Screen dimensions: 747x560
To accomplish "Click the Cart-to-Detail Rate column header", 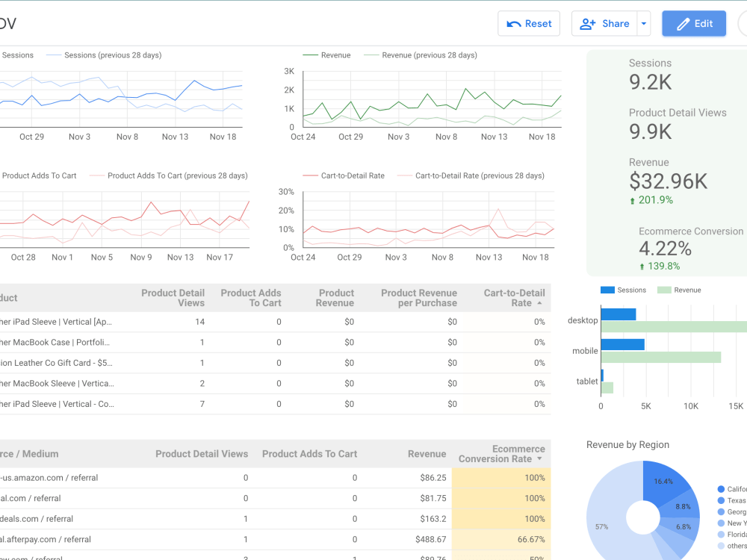I will click(x=514, y=298).
